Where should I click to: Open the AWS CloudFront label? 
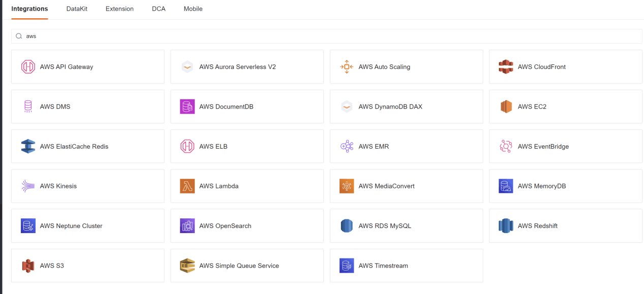pos(542,67)
